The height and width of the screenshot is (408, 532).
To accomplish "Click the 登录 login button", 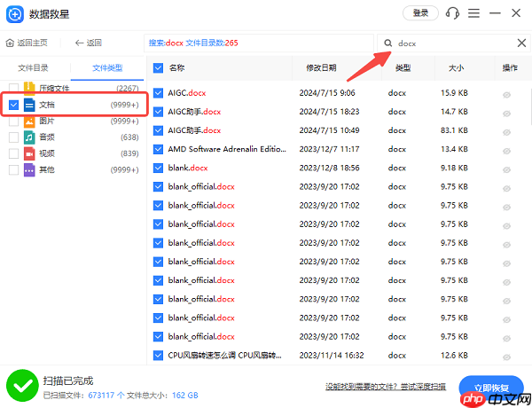I will pos(420,13).
